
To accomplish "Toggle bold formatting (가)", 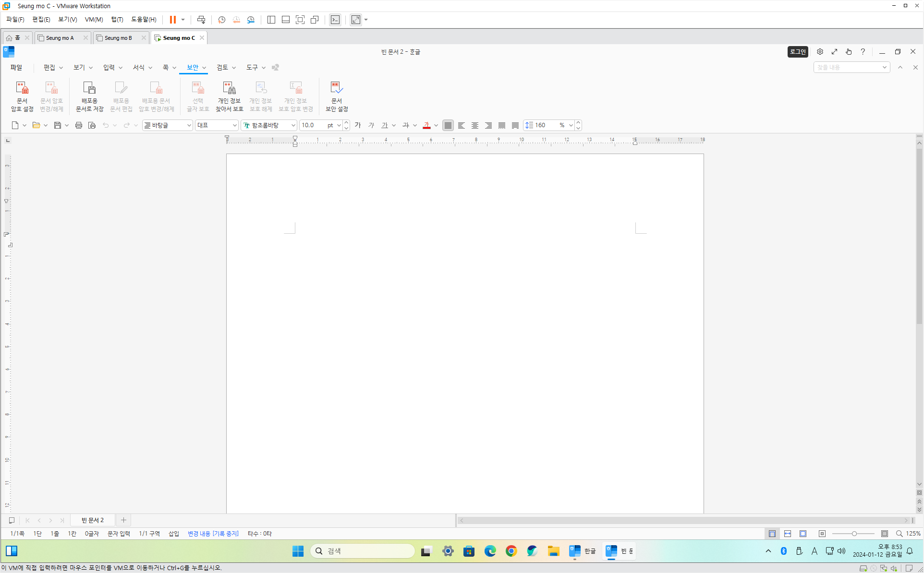I will click(x=357, y=125).
